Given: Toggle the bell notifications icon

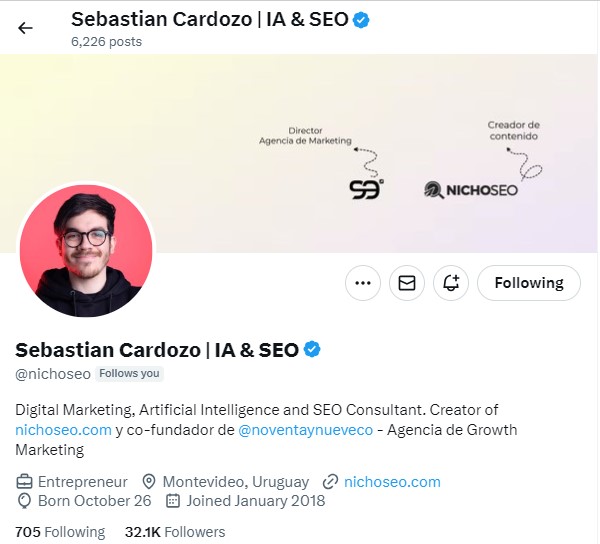Looking at the screenshot, I should pos(451,283).
